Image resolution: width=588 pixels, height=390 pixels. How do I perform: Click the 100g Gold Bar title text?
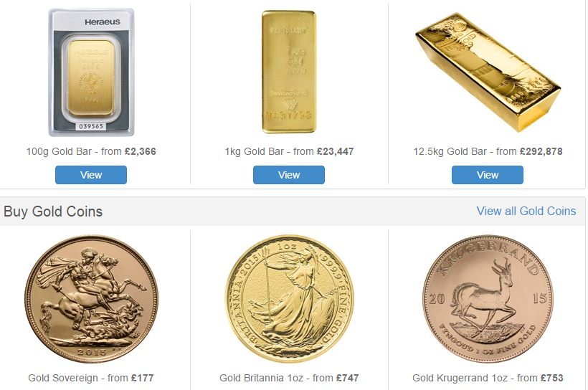(59, 151)
